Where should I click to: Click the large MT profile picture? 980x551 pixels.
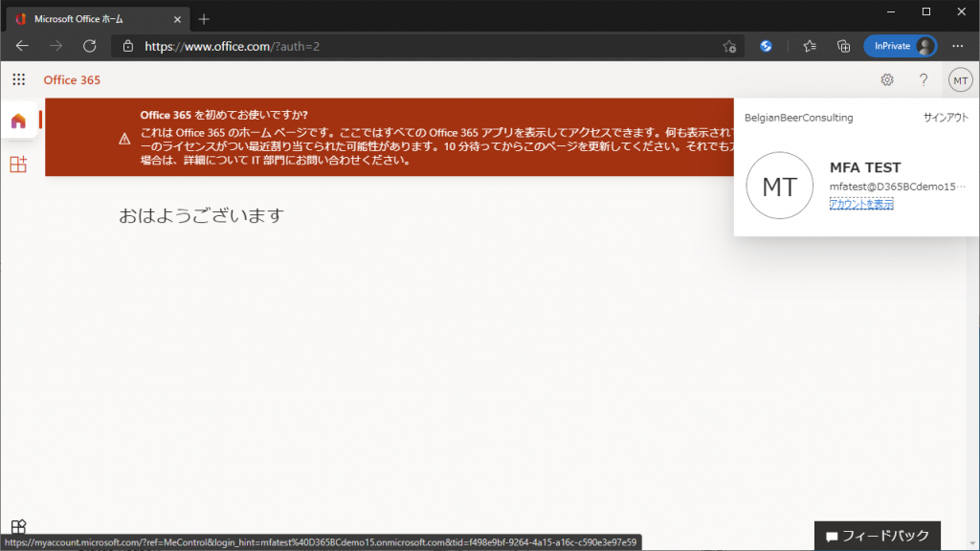[779, 186]
